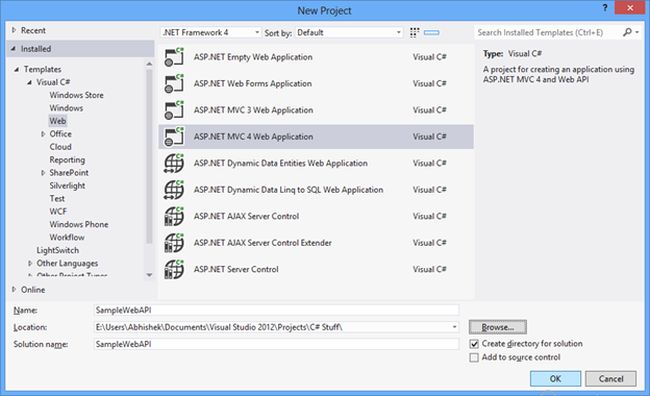Image resolution: width=650 pixels, height=396 pixels.
Task: Click the Name text field
Action: click(x=276, y=310)
